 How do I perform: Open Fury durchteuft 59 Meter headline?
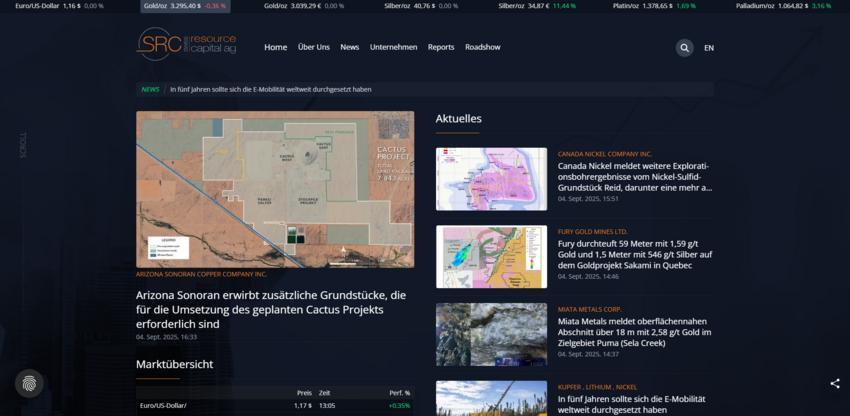click(635, 254)
